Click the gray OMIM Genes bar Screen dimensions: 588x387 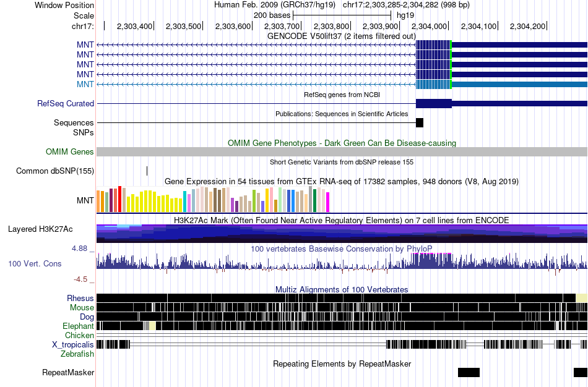tap(342, 151)
